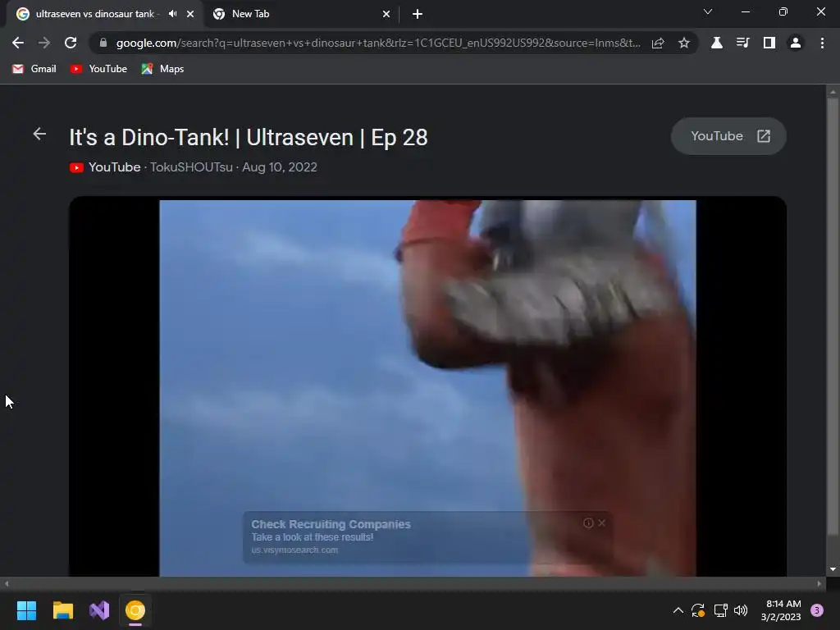
Task: Open network tray icon
Action: pos(720,610)
